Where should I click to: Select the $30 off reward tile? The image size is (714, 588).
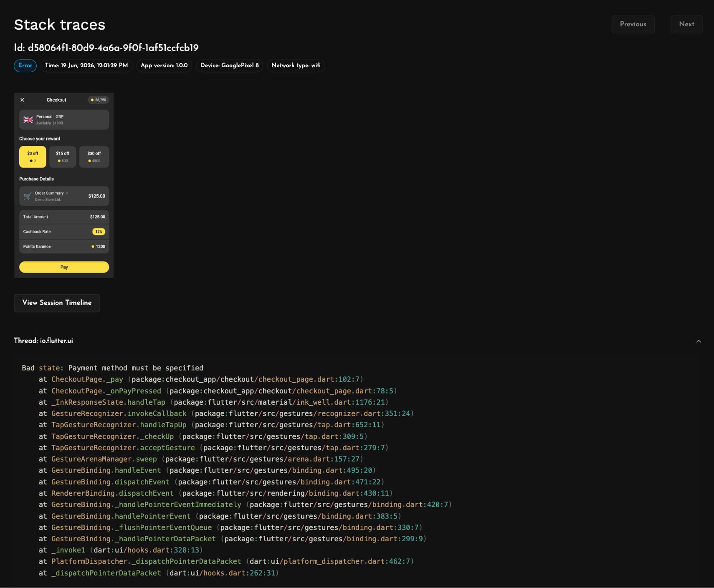coord(94,157)
